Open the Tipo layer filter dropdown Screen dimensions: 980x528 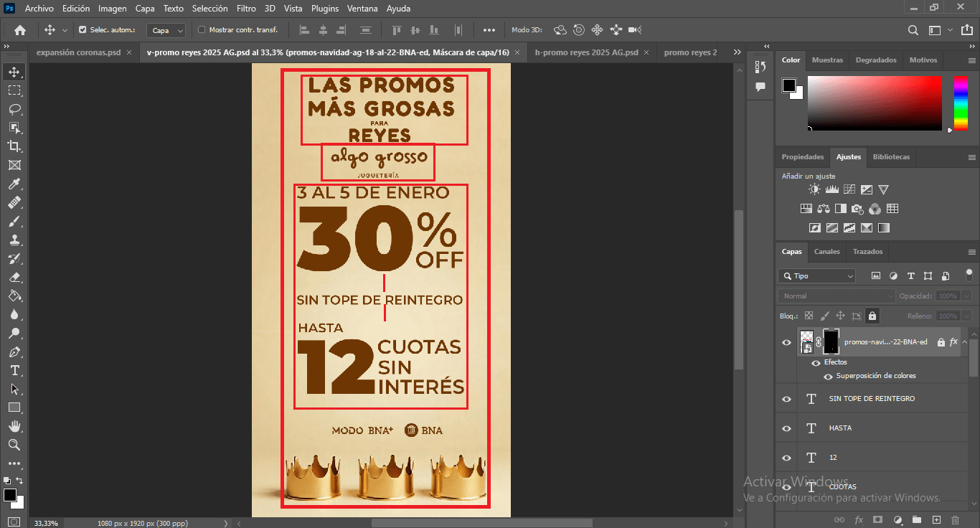tap(817, 275)
